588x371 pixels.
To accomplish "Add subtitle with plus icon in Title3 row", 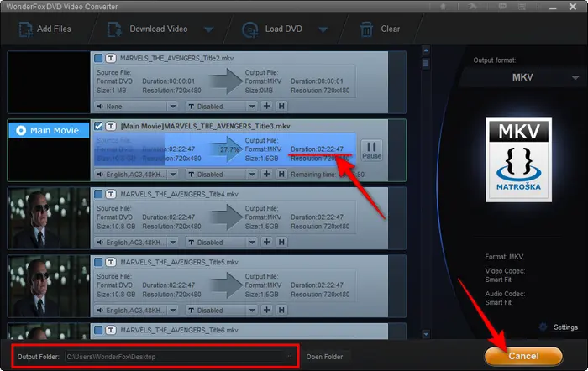I will (266, 175).
